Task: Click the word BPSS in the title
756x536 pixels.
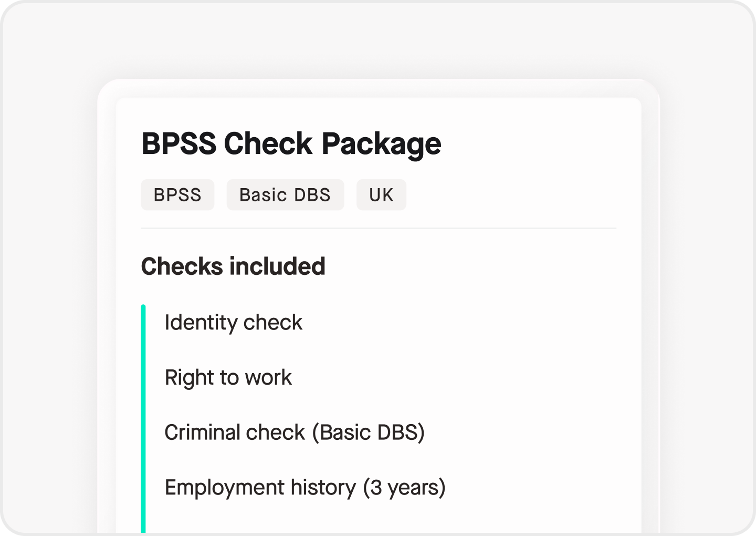Action: click(x=179, y=144)
